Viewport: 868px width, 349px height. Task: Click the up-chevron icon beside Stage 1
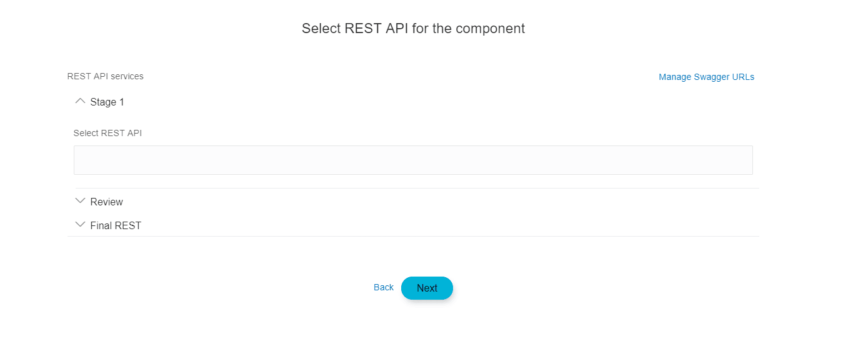point(80,101)
